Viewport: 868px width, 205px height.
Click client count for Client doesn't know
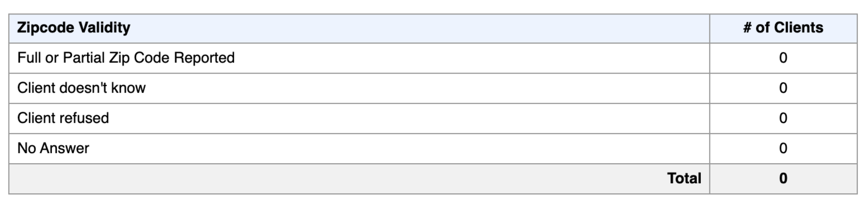[783, 88]
